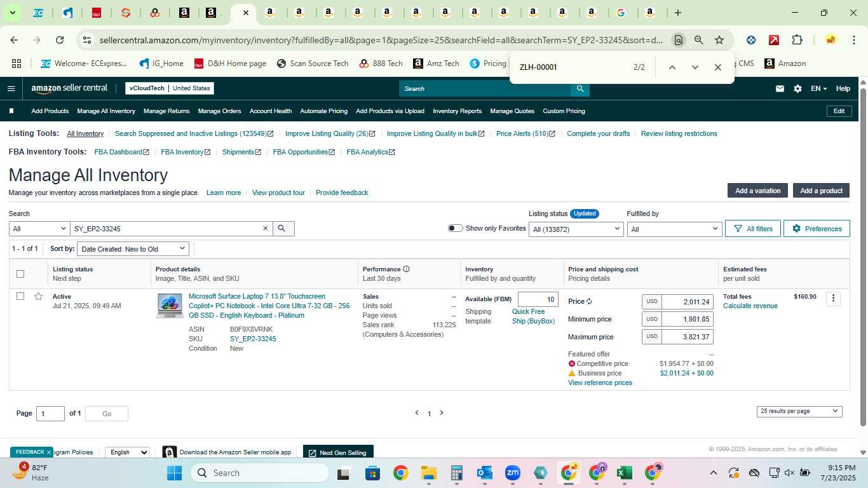Open the Listing status All (133872) dropdown
Screen dimensions: 868x488
[576, 229]
